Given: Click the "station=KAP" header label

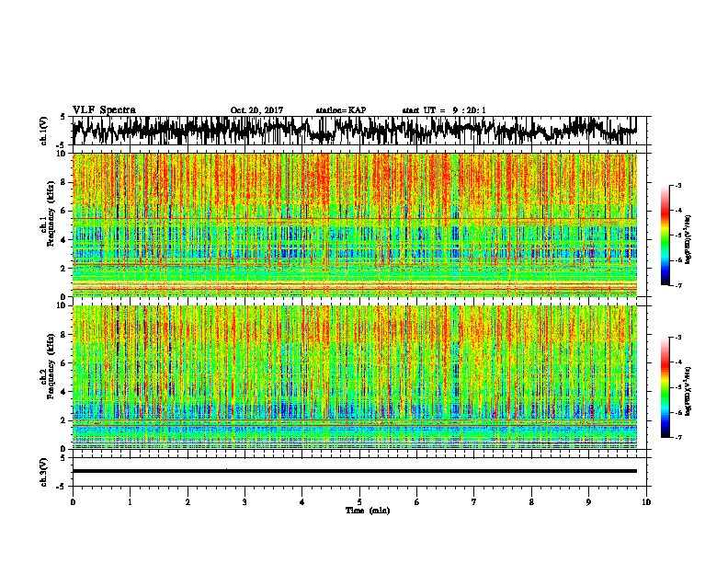Looking at the screenshot, I should click(x=341, y=110).
